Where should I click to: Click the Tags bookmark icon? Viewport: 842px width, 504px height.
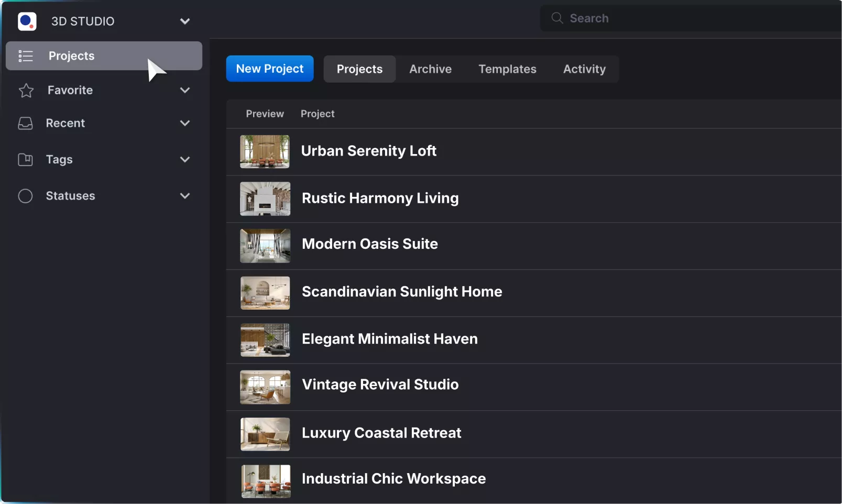click(x=25, y=160)
